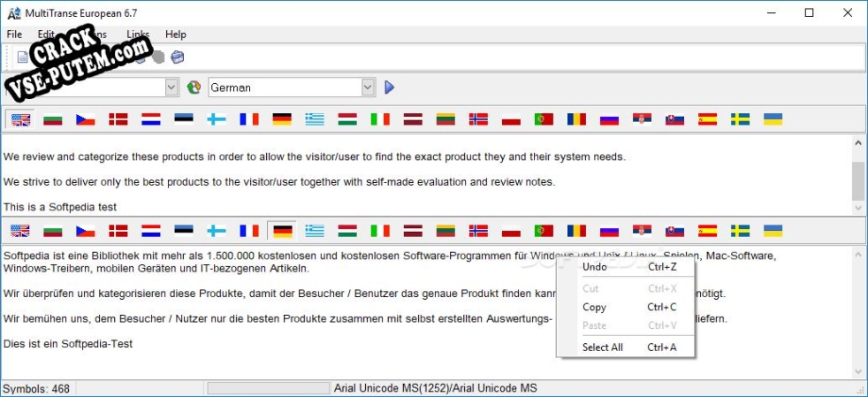The height and width of the screenshot is (397, 868).
Task: Choose Italian flag in target language bar
Action: pyautogui.click(x=380, y=231)
